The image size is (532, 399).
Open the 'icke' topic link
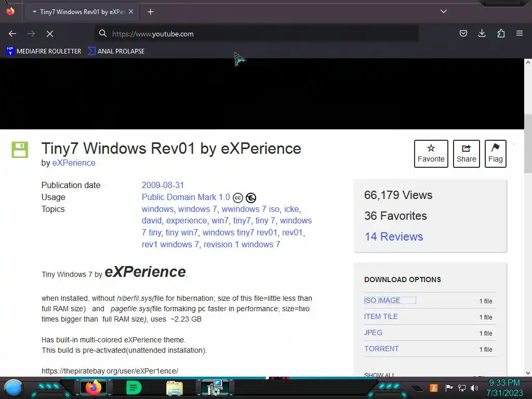[x=291, y=209]
